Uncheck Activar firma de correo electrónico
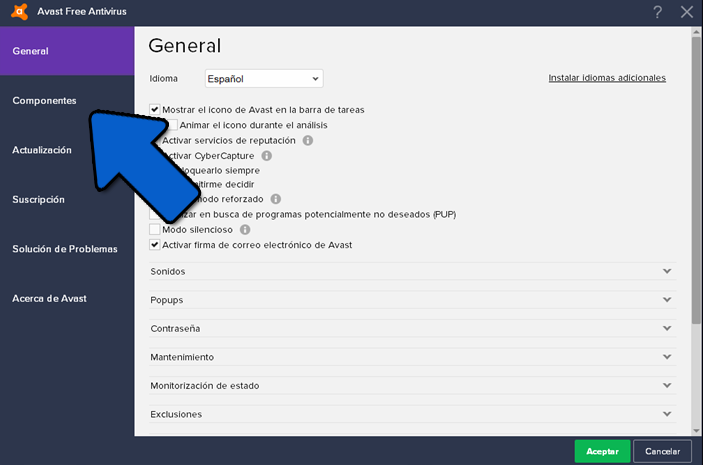 coord(155,245)
